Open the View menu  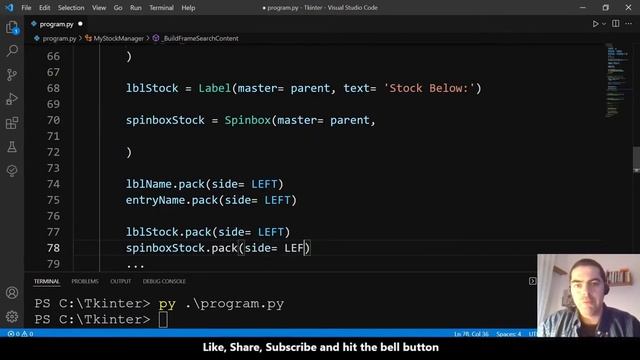tap(99, 8)
